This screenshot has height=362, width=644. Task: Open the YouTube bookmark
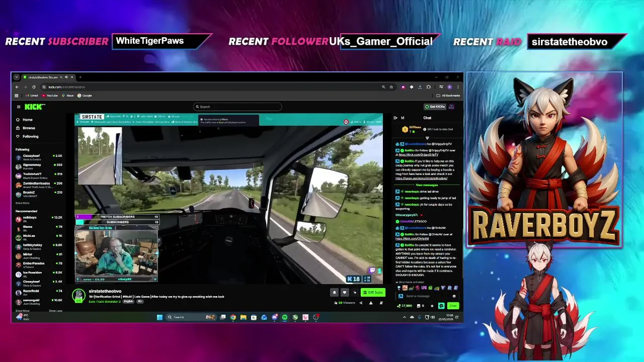coord(50,96)
